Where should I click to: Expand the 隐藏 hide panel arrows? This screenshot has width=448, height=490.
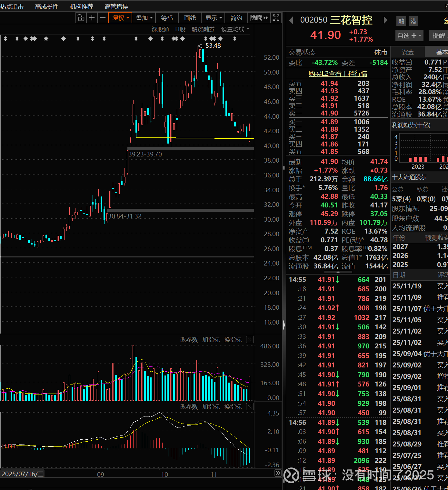coord(259,18)
